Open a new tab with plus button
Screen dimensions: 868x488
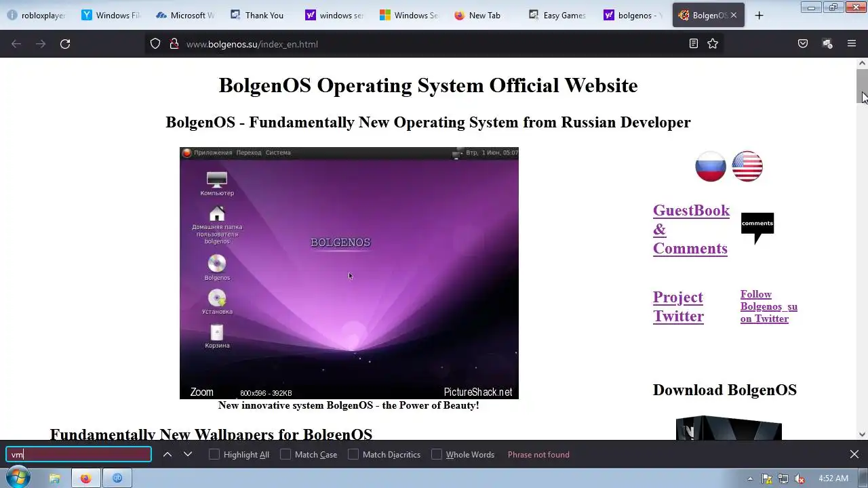pyautogui.click(x=759, y=15)
